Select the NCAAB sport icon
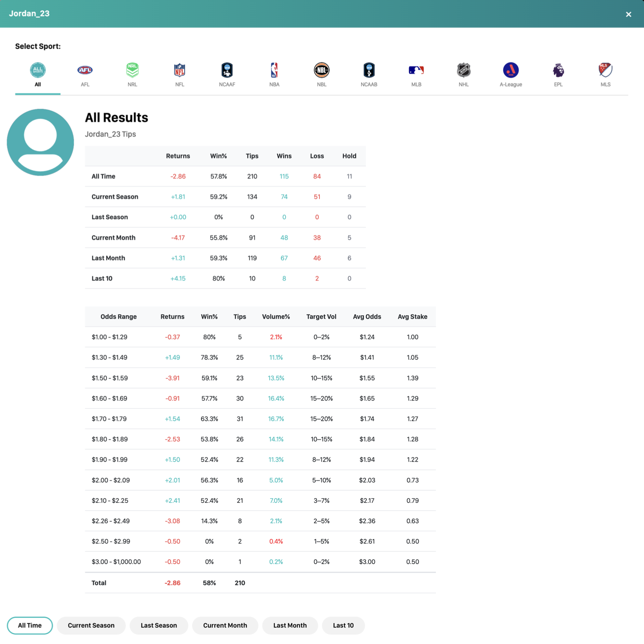 click(x=369, y=70)
